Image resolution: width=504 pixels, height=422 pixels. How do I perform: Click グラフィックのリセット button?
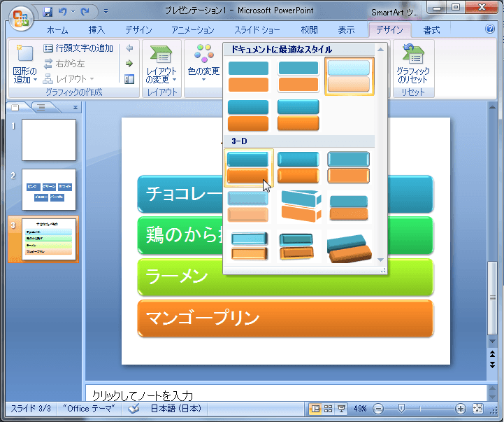click(413, 64)
